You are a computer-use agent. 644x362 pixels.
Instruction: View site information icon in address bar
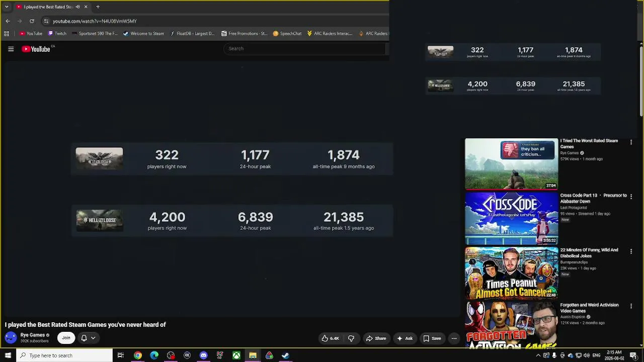click(x=46, y=21)
